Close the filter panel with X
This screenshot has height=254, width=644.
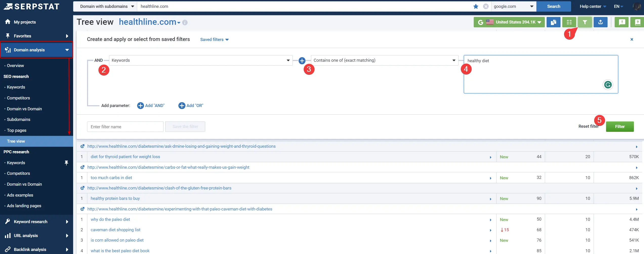(x=632, y=39)
